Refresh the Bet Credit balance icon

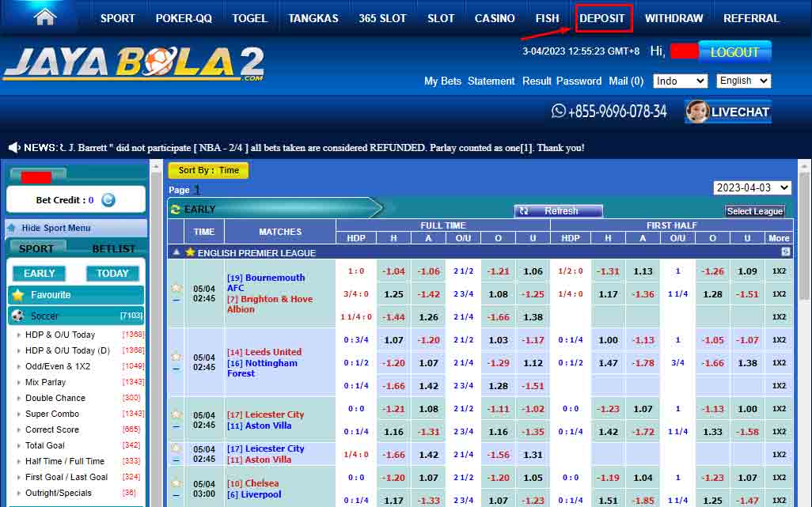pos(108,200)
